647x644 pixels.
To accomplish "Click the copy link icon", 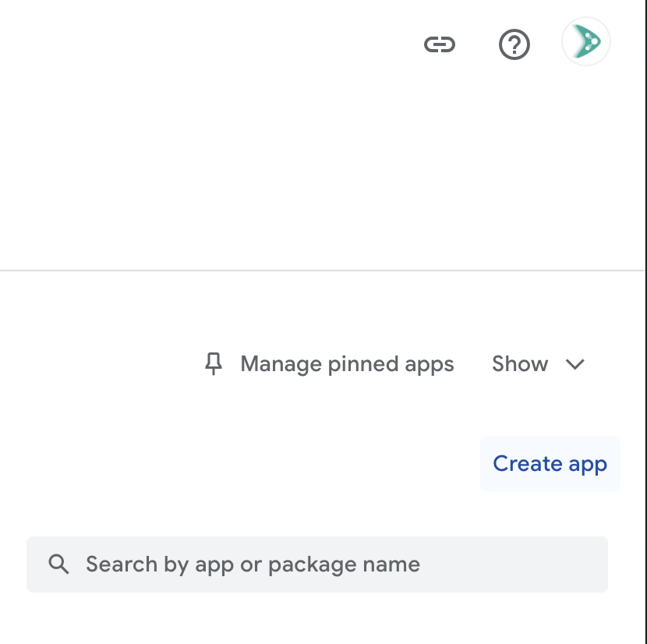I will [x=440, y=45].
